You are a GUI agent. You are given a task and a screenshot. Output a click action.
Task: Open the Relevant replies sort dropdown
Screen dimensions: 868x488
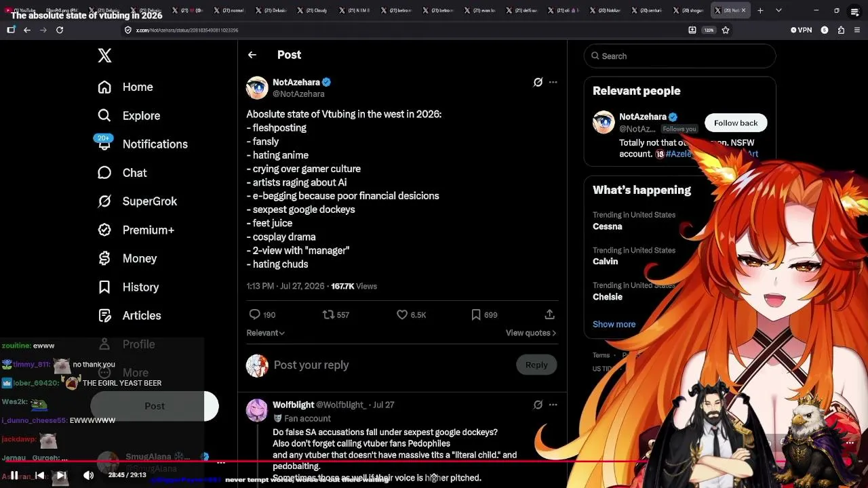pos(266,333)
